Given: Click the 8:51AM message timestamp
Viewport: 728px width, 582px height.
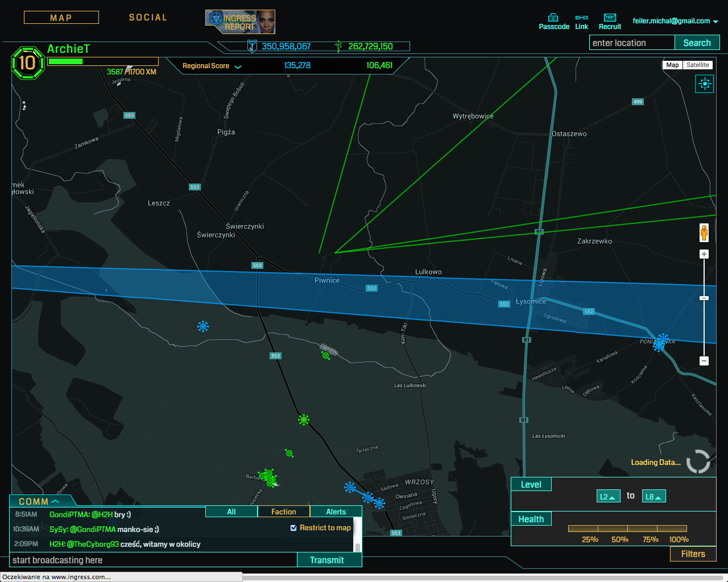Looking at the screenshot, I should tap(26, 514).
